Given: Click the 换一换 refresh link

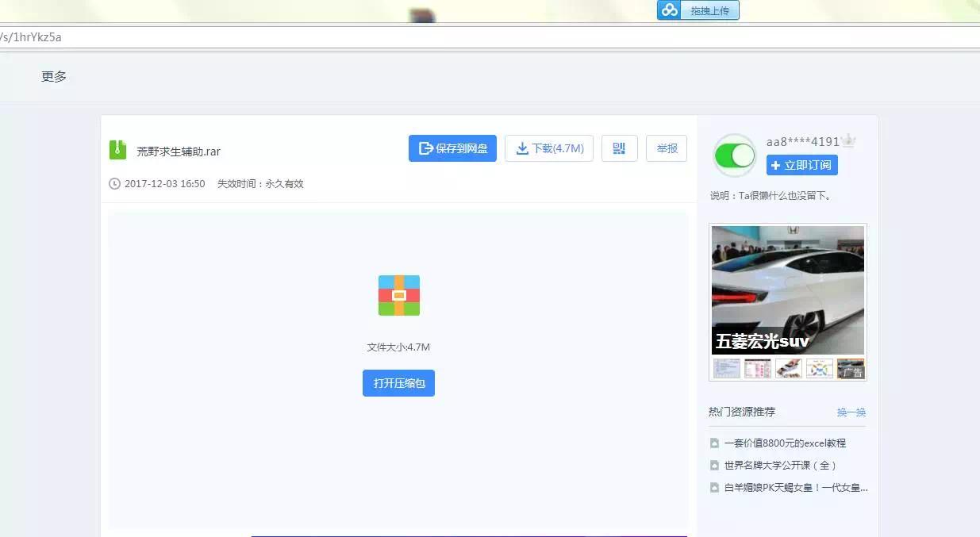Looking at the screenshot, I should tap(851, 412).
